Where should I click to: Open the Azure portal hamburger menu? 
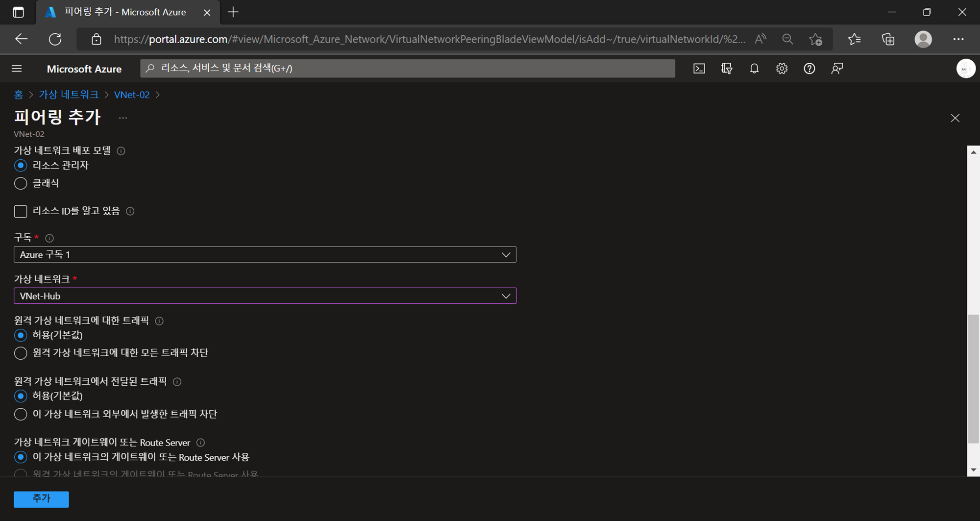tap(17, 69)
